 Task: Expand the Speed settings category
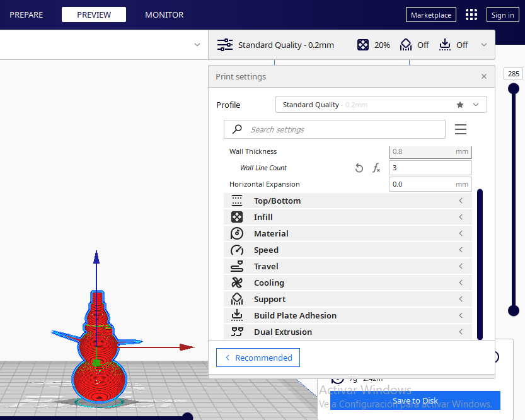pyautogui.click(x=347, y=250)
